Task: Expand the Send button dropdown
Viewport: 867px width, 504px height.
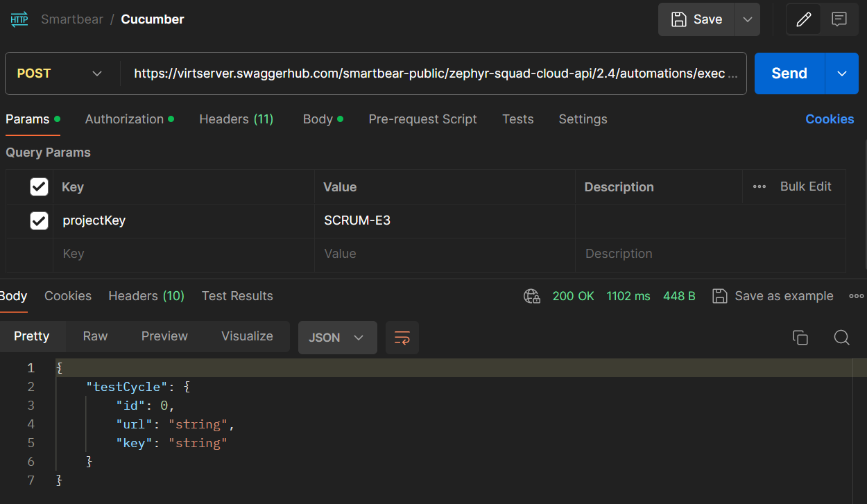Action: pyautogui.click(x=841, y=73)
